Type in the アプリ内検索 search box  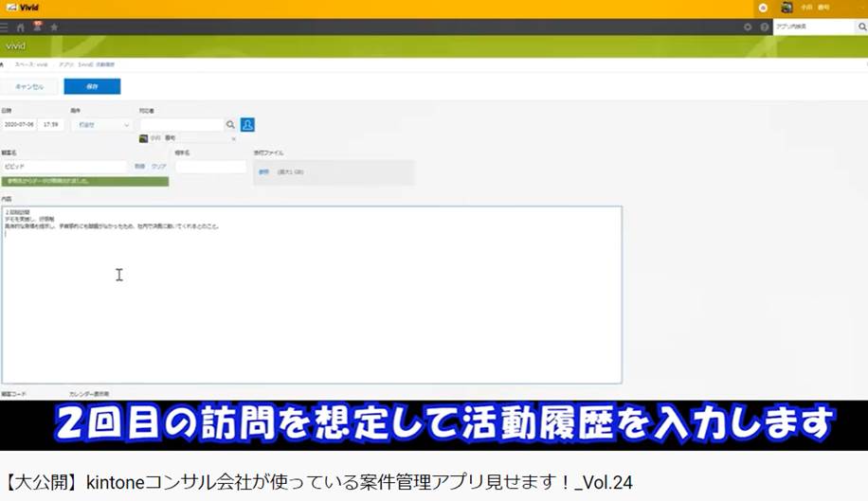[x=814, y=27]
